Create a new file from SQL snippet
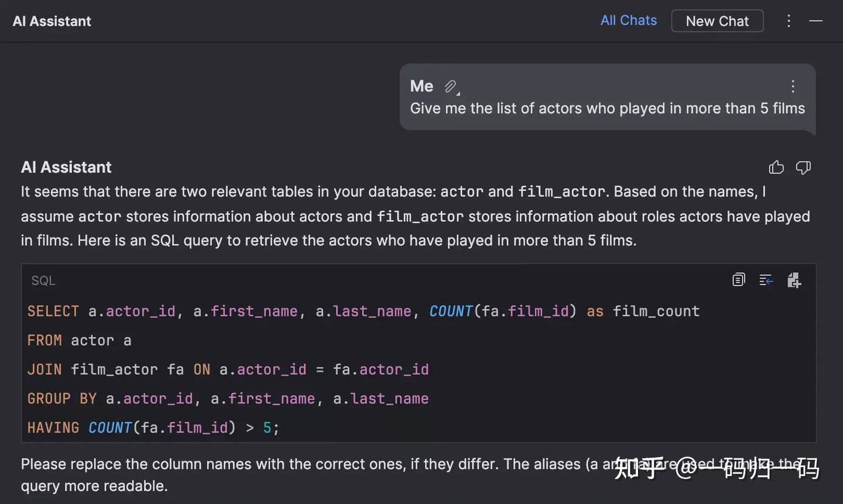Viewport: 843px width, 504px height. point(794,280)
